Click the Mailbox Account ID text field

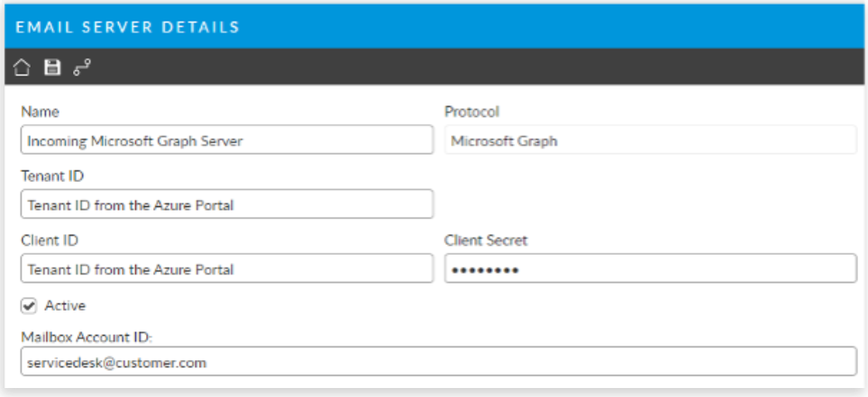point(437,362)
